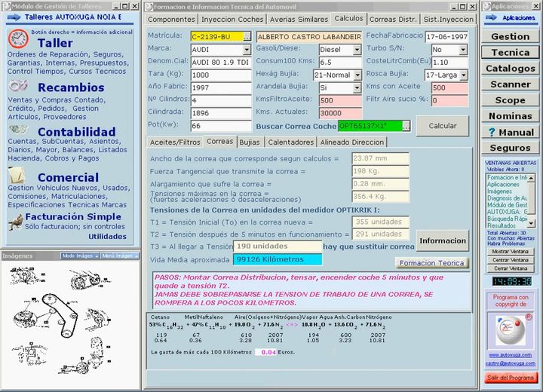Click the Mostrar Ventana button

[510, 251]
